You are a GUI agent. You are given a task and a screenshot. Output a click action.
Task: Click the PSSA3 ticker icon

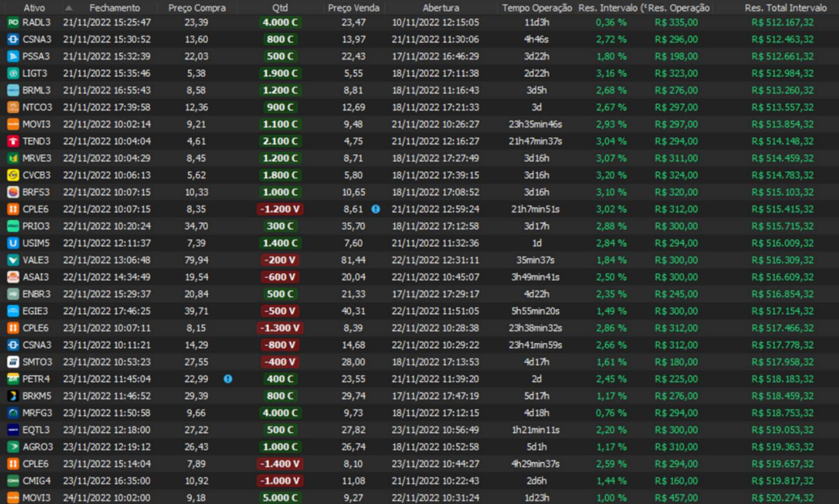click(x=13, y=56)
